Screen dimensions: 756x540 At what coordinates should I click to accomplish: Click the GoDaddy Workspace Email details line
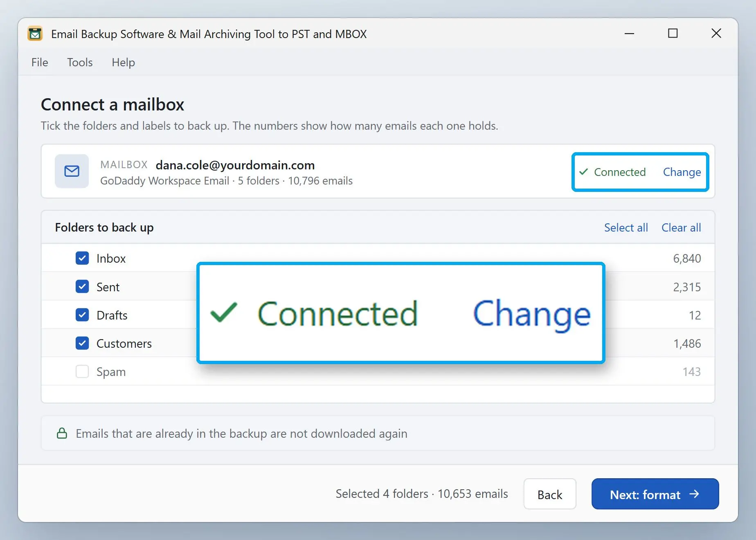[226, 181]
